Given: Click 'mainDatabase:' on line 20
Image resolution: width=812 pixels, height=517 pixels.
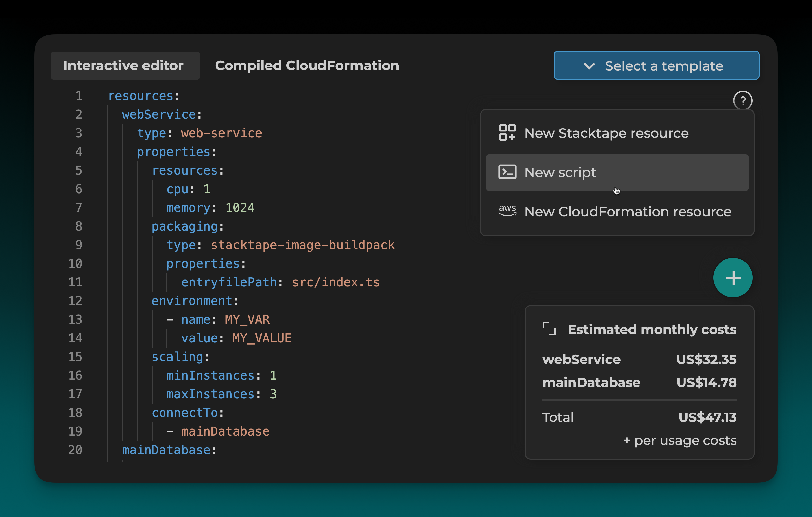Looking at the screenshot, I should (169, 450).
